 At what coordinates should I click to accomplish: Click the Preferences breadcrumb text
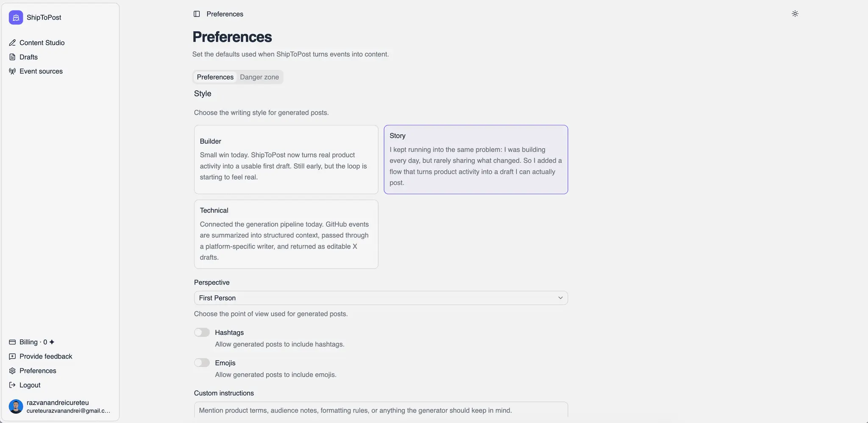point(225,14)
